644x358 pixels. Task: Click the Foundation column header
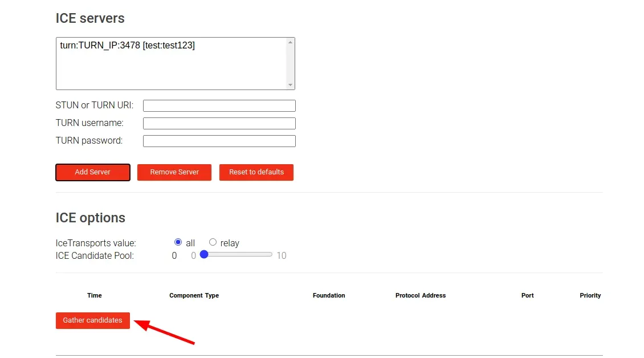(x=329, y=295)
